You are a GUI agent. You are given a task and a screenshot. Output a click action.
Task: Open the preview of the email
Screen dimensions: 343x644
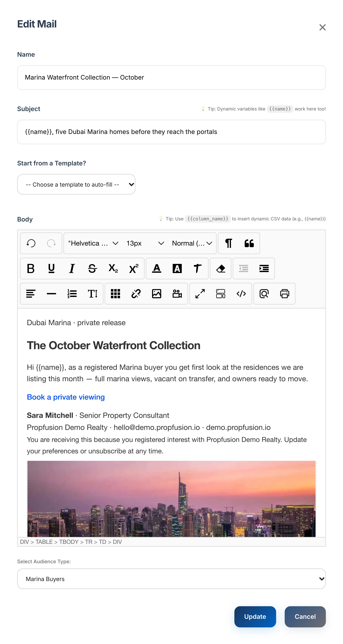[x=264, y=294]
